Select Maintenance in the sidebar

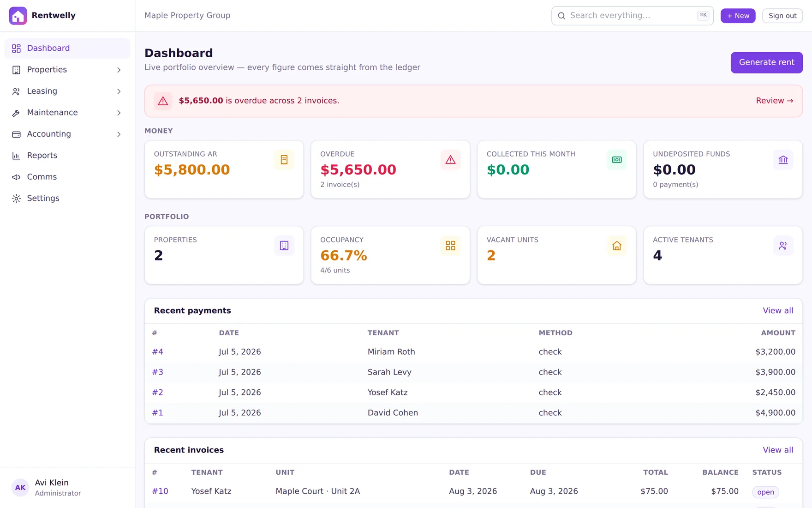click(67, 113)
